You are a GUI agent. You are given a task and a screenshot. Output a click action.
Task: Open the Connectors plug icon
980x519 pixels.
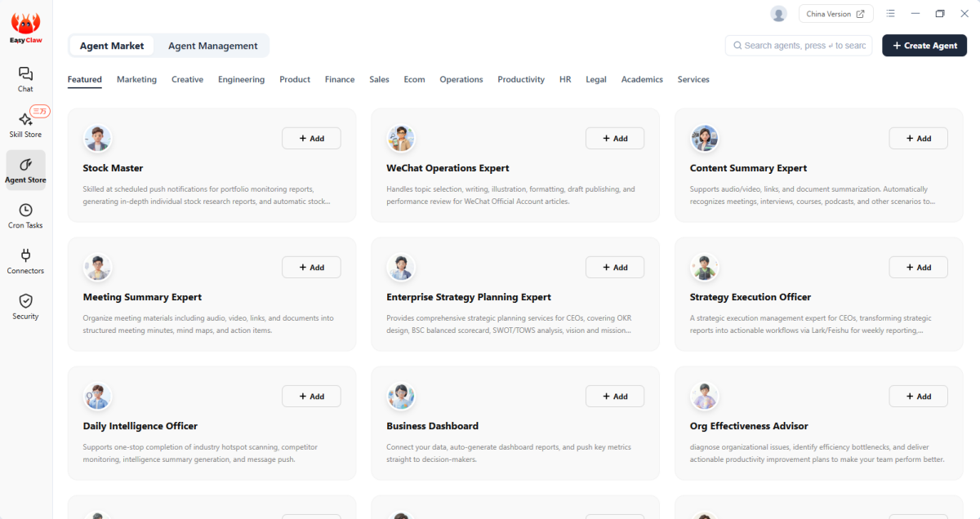pyautogui.click(x=25, y=255)
